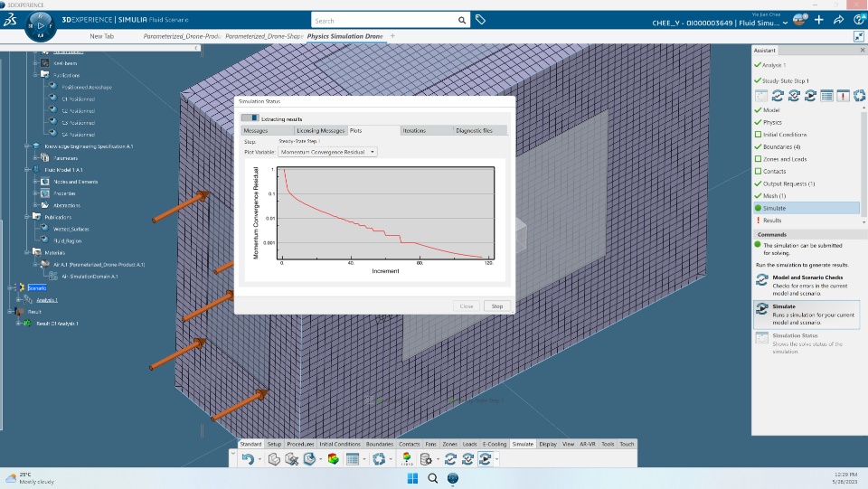Click the check arrows icon in the Assistant toolbar

point(778,96)
